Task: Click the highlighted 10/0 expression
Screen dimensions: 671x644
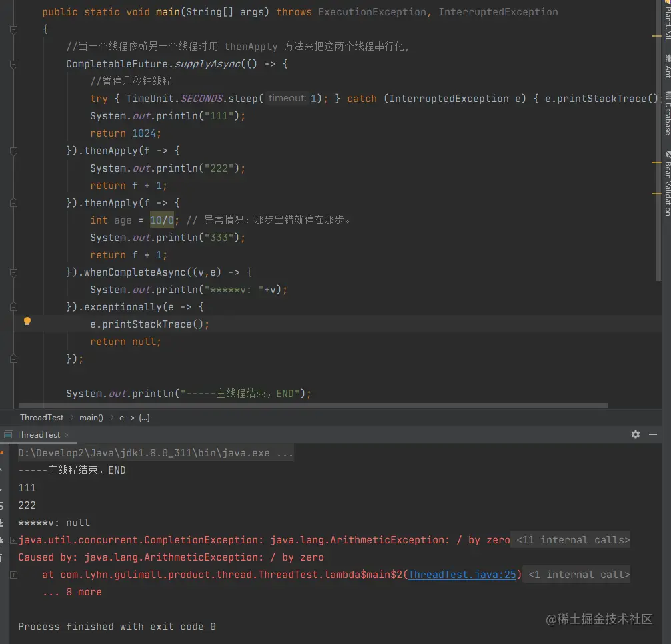Action: (162, 220)
